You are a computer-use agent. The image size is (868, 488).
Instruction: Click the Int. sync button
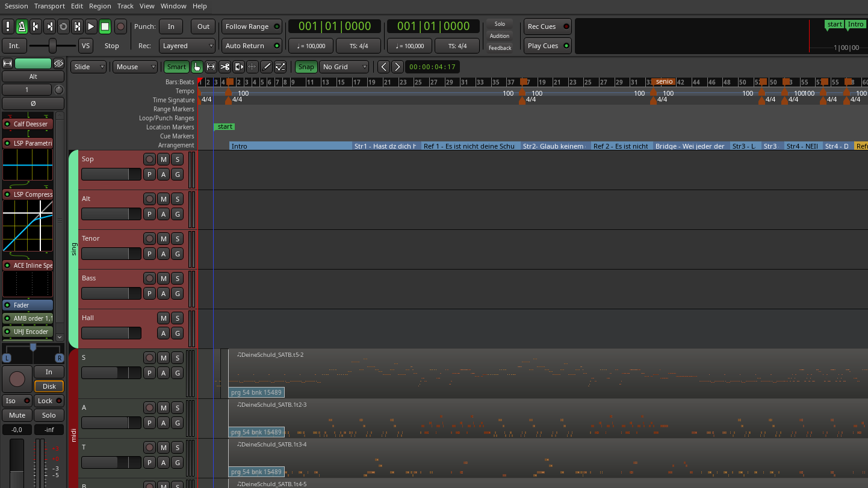[14, 46]
